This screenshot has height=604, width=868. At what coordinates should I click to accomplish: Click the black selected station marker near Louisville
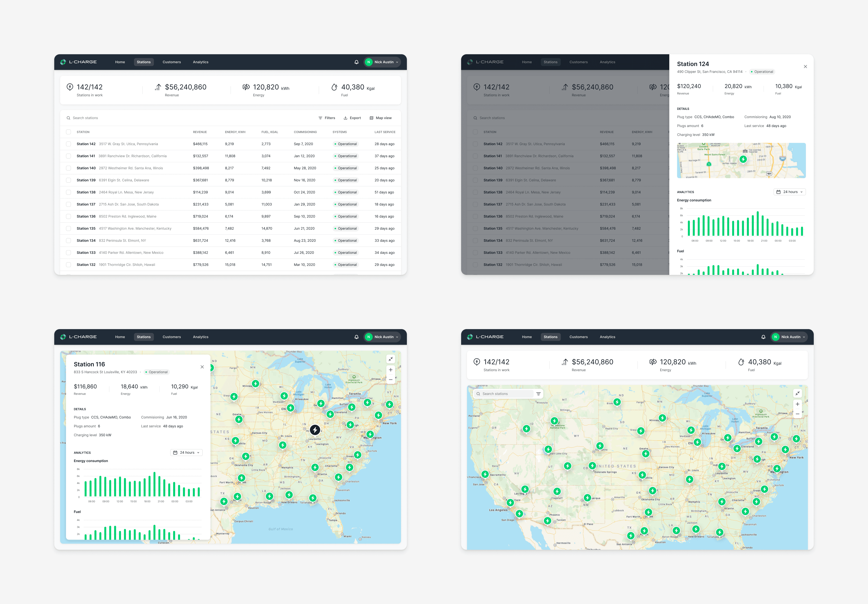point(315,430)
